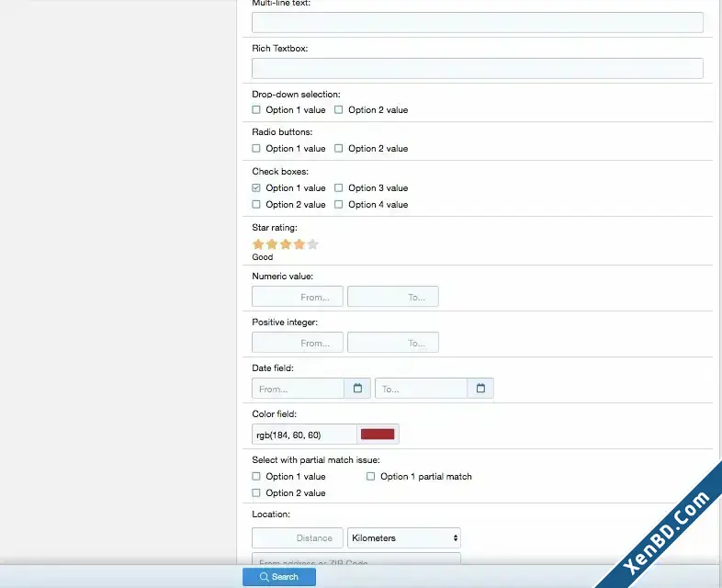Click Date field From text input
722x588 pixels.
pos(299,389)
